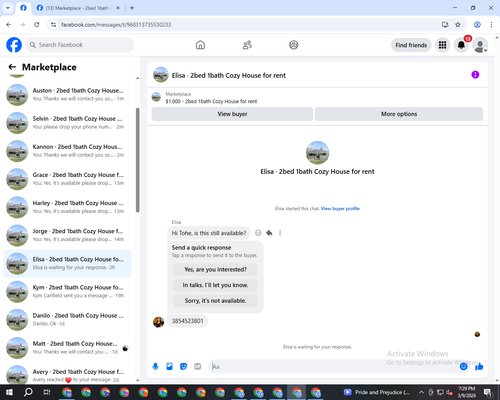Screen dimensions: 500x400
Task: Click the conversation list scrollbar
Action: (137, 160)
